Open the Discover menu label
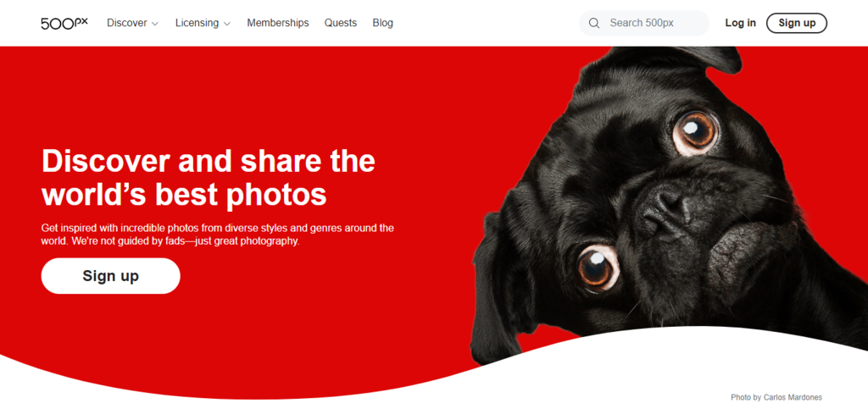The height and width of the screenshot is (420, 868). pyautogui.click(x=127, y=23)
